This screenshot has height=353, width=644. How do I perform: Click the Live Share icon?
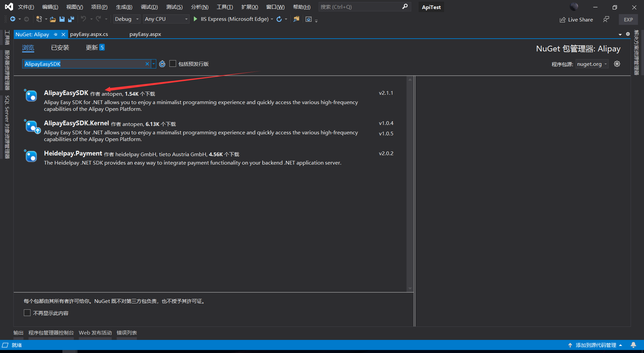(562, 20)
